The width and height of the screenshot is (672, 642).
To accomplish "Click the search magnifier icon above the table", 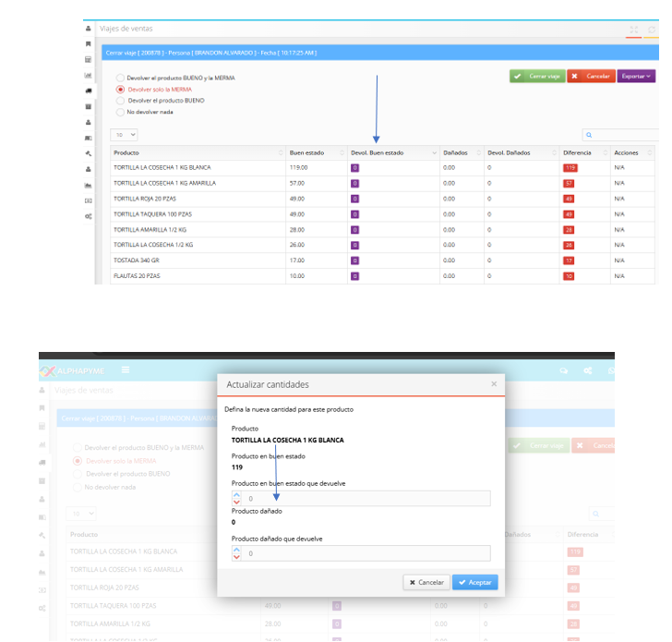I will tap(589, 135).
